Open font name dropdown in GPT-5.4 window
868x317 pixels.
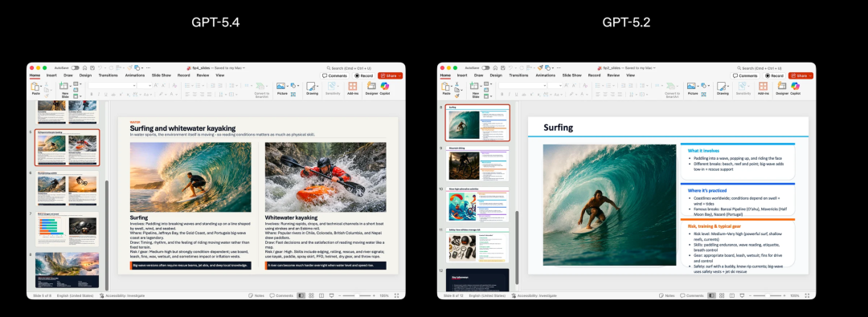pyautogui.click(x=134, y=86)
